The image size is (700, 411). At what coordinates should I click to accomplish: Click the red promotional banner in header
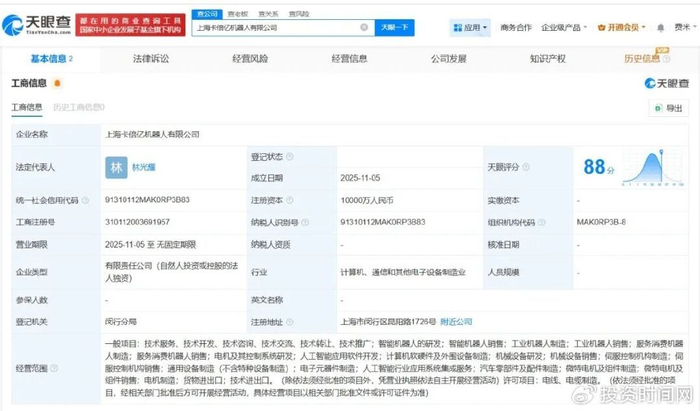[130, 25]
